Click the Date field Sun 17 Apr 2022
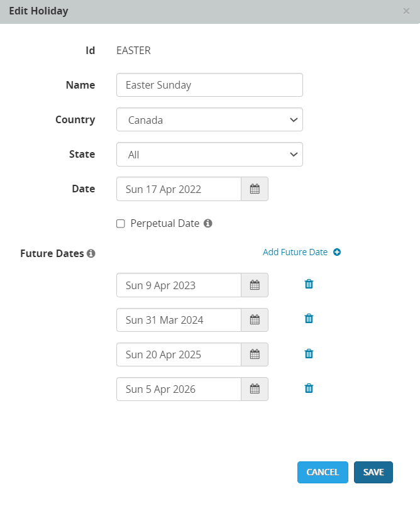 [x=179, y=189]
